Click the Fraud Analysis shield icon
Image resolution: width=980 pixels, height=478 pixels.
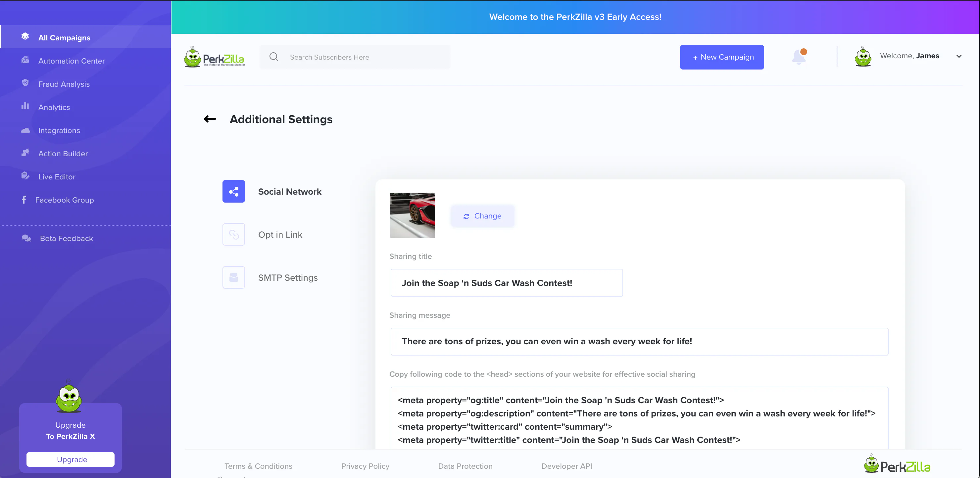pos(25,83)
